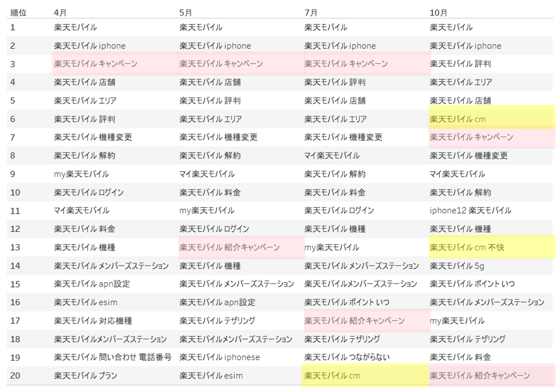Click 楽天モバイル esim in 4月 column
This screenshot has width=560, height=392.
tap(86, 302)
